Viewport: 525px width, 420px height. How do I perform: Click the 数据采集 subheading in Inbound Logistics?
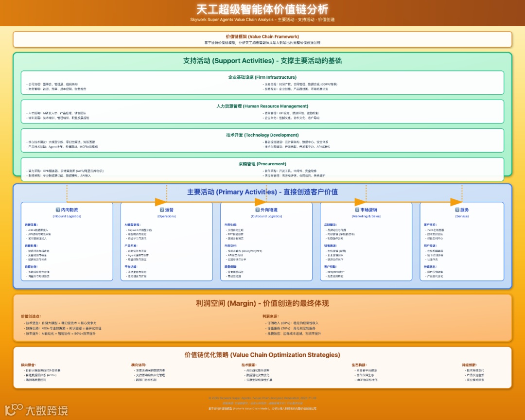coord(31,225)
